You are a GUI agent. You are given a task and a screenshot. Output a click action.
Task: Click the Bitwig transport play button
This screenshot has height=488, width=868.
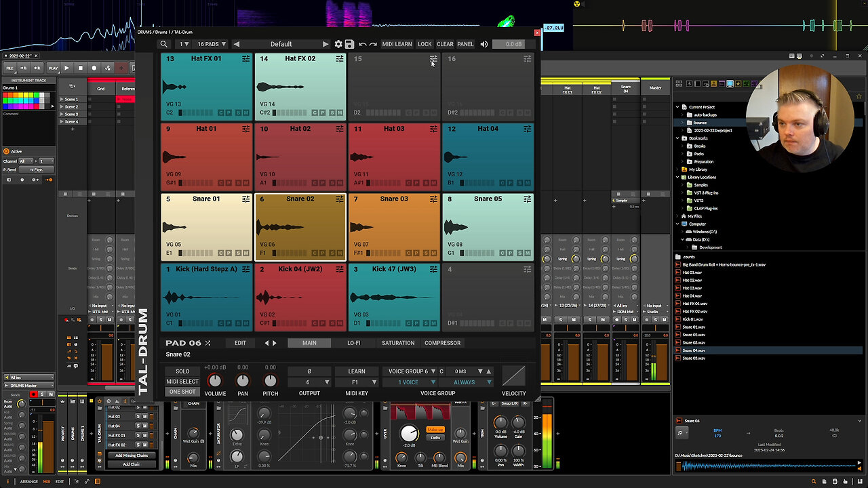coord(66,68)
